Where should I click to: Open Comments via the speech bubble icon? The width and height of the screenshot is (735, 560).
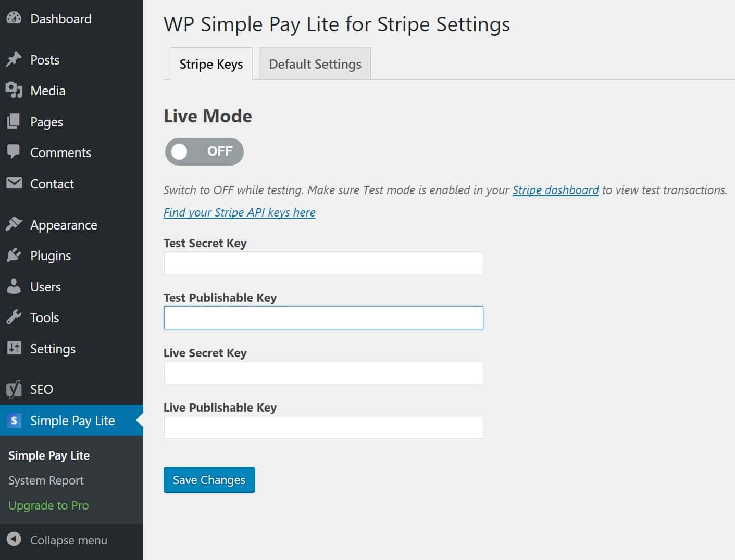coord(15,152)
